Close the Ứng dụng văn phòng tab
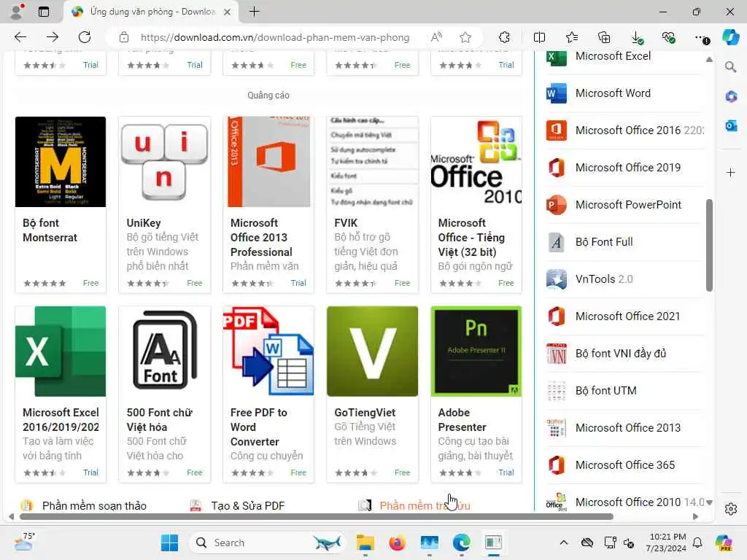Screen dimensions: 747x560 click(228, 12)
